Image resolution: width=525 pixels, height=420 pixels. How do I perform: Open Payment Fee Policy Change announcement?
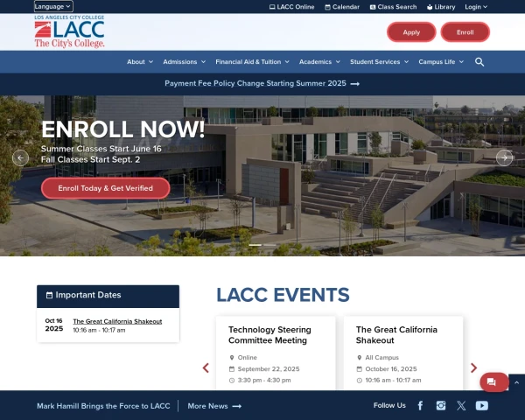[262, 83]
